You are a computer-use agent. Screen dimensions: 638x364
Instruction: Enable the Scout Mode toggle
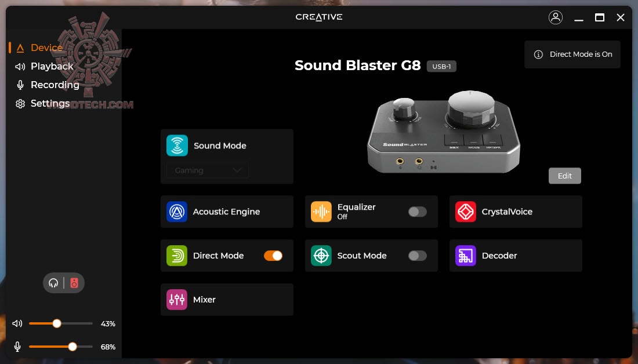click(x=418, y=256)
